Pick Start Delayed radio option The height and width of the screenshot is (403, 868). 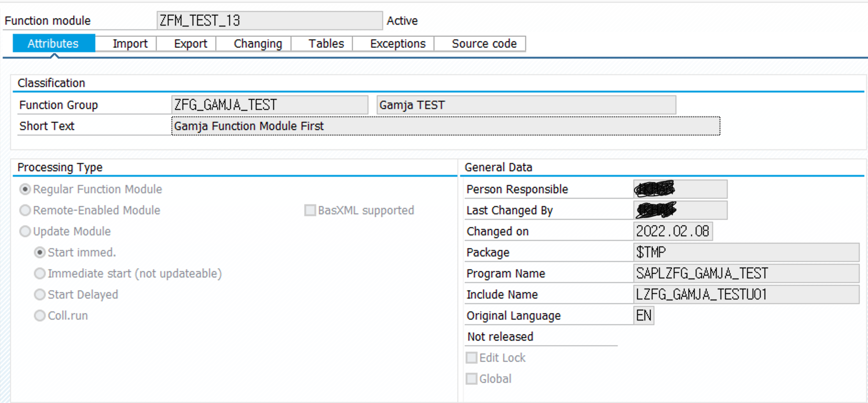click(x=40, y=294)
